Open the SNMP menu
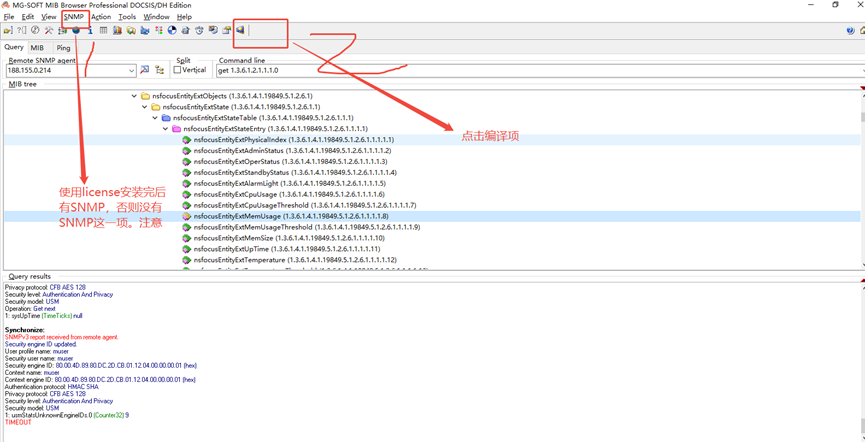Screen dimensions: 865x442 click(x=74, y=17)
